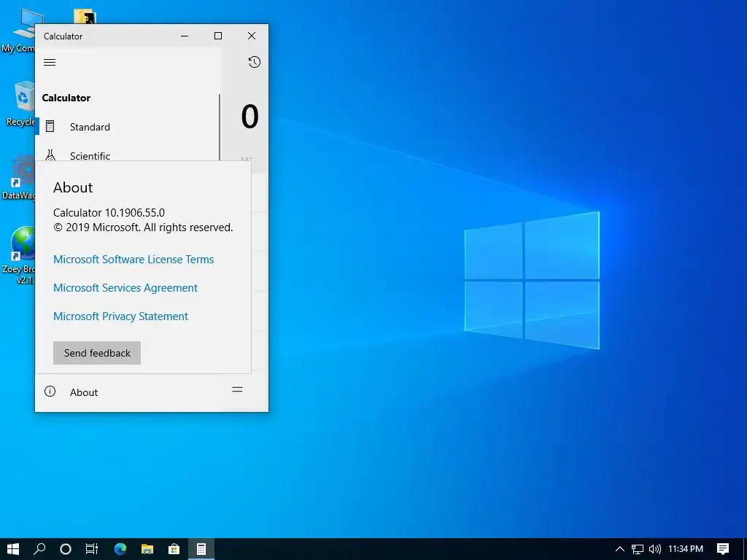Screen dimensions: 747x560
Task: Click the bold Calculator section header
Action: (x=66, y=98)
